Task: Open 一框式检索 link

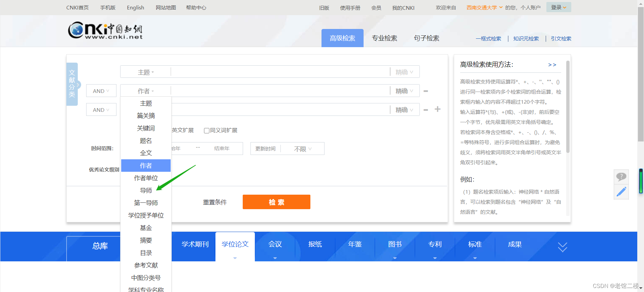Action: [x=488, y=39]
